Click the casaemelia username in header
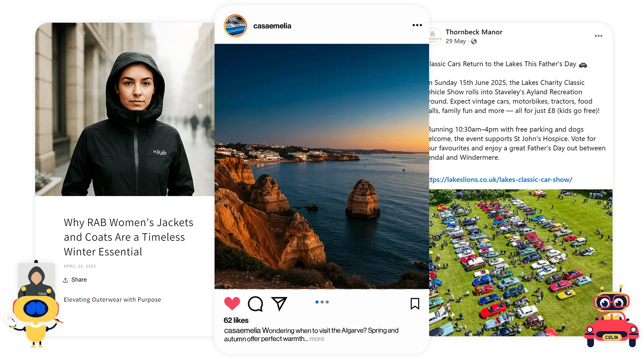This screenshot has width=644, height=359. pyautogui.click(x=272, y=26)
